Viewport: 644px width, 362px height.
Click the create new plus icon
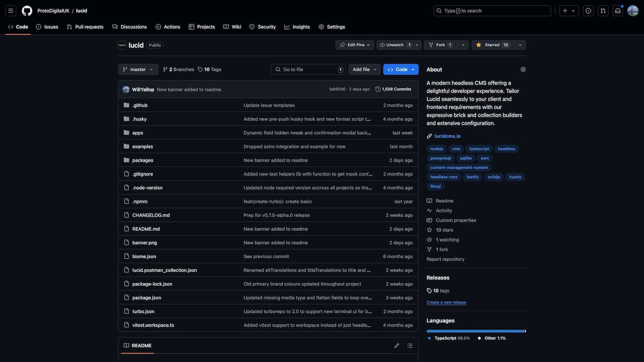pyautogui.click(x=565, y=11)
